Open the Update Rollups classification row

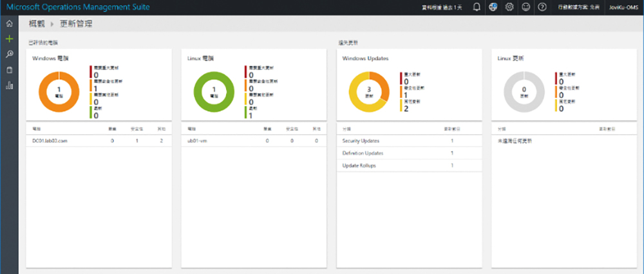pyautogui.click(x=409, y=166)
